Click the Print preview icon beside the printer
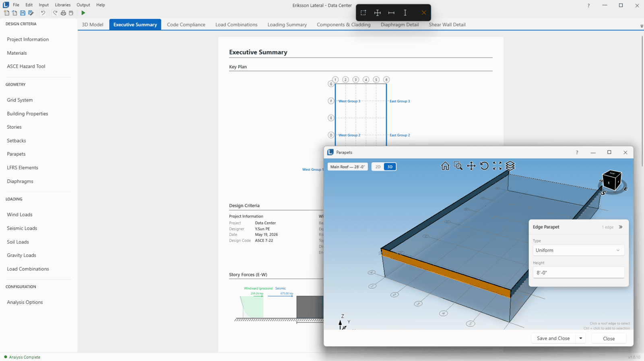Screen dimensions: 644x361 [71, 13]
